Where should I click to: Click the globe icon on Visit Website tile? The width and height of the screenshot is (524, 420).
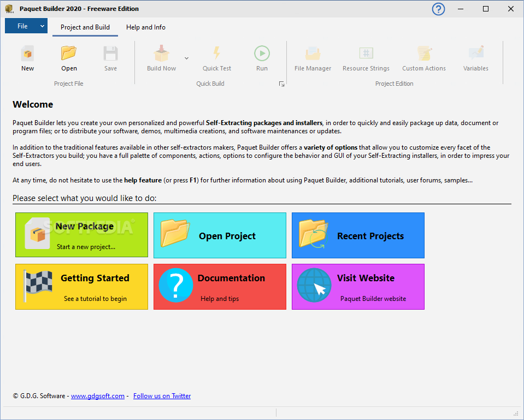point(314,285)
